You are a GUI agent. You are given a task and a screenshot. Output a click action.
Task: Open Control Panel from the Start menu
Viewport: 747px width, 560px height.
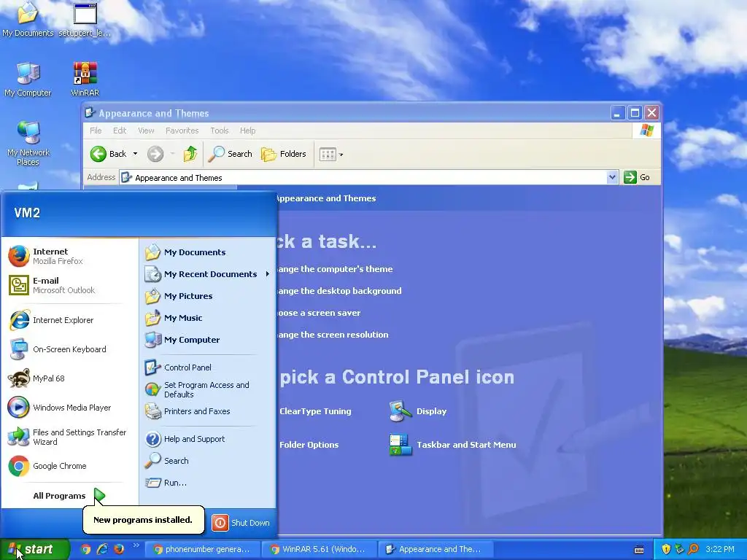pos(207,367)
